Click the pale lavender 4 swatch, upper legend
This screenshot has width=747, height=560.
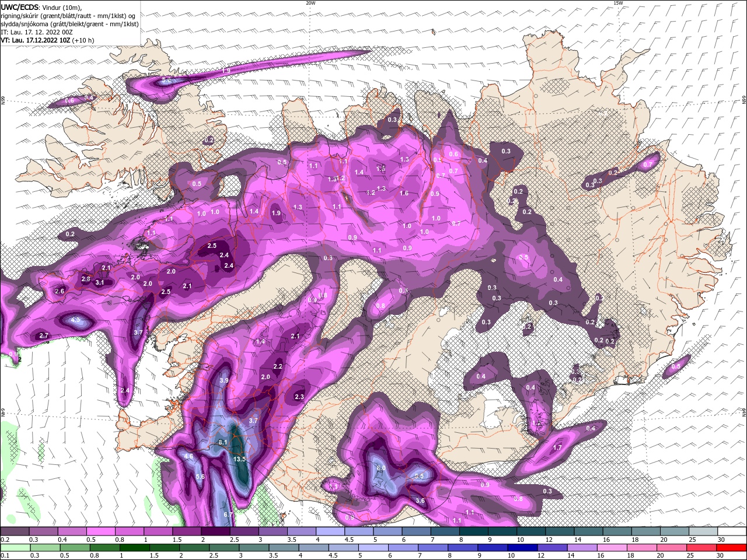coord(330,531)
